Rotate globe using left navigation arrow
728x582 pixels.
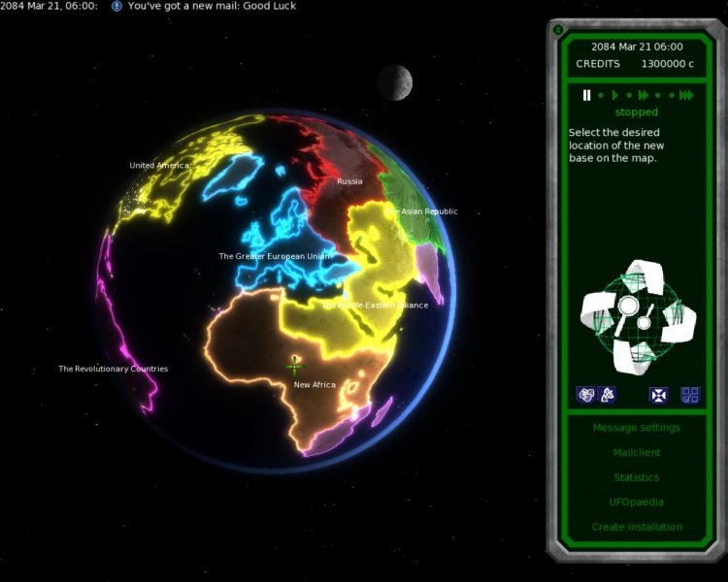(x=597, y=310)
